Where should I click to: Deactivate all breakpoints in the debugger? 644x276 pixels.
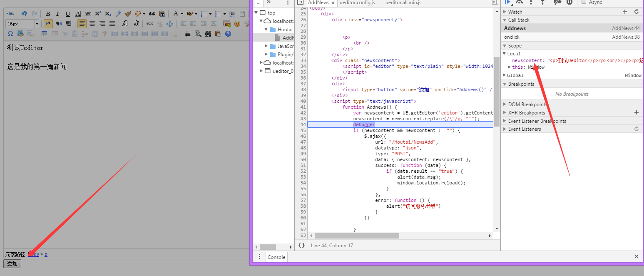(557, 3)
